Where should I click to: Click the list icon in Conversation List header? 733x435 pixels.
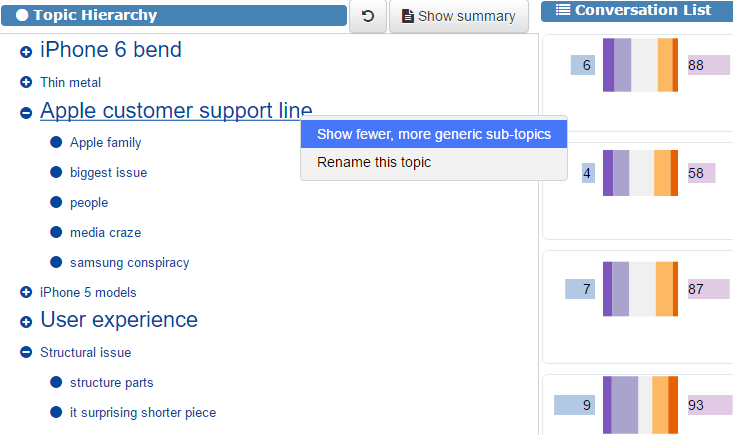pyautogui.click(x=563, y=10)
